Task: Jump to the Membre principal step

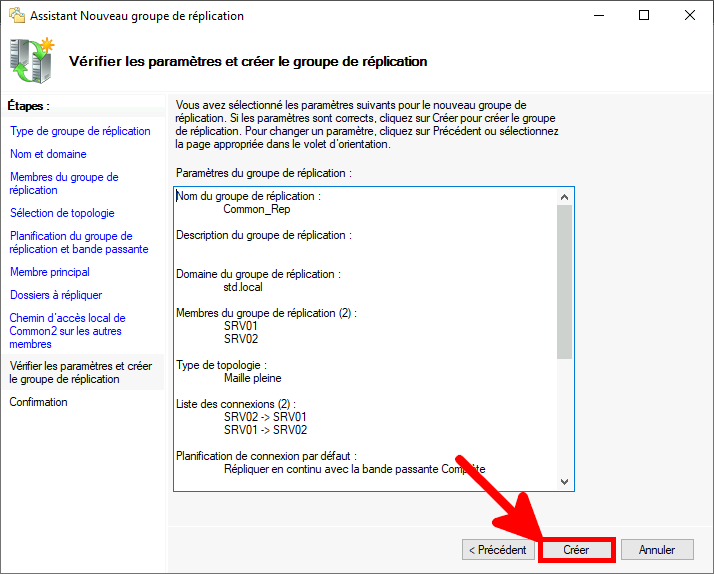Action: (x=50, y=272)
